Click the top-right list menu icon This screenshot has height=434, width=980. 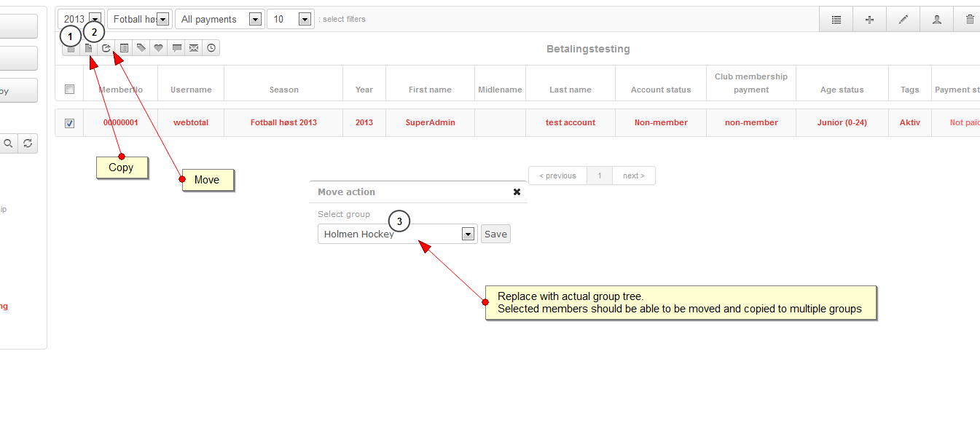pyautogui.click(x=836, y=20)
